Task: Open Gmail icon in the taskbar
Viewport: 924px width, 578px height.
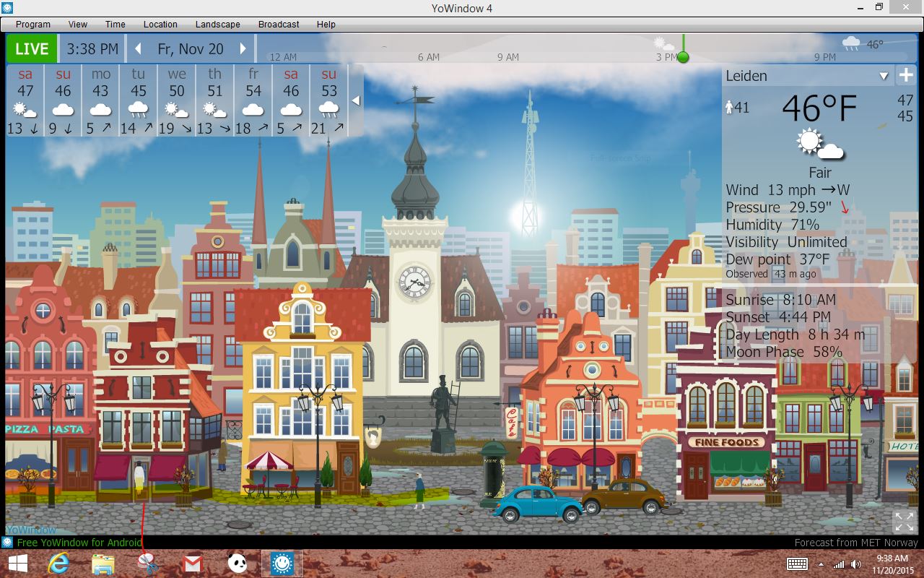Action: pyautogui.click(x=192, y=564)
